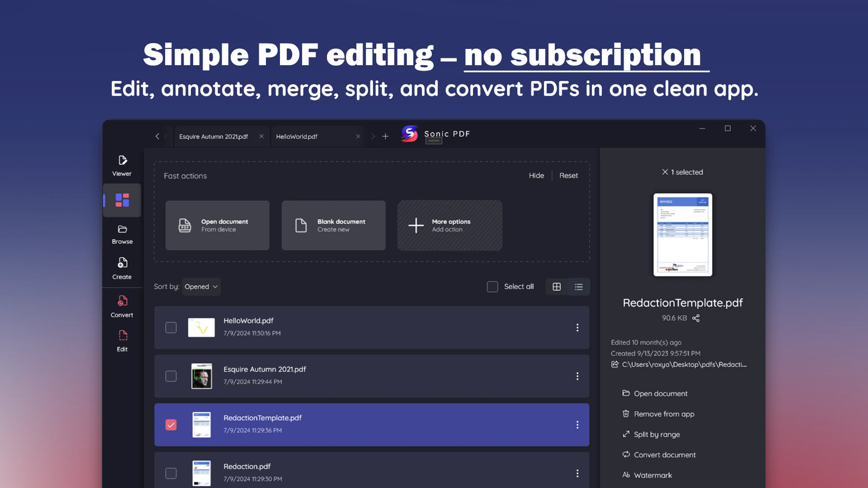868x488 pixels.
Task: Share RedactionTemplate.pdf via share icon
Action: (x=696, y=318)
